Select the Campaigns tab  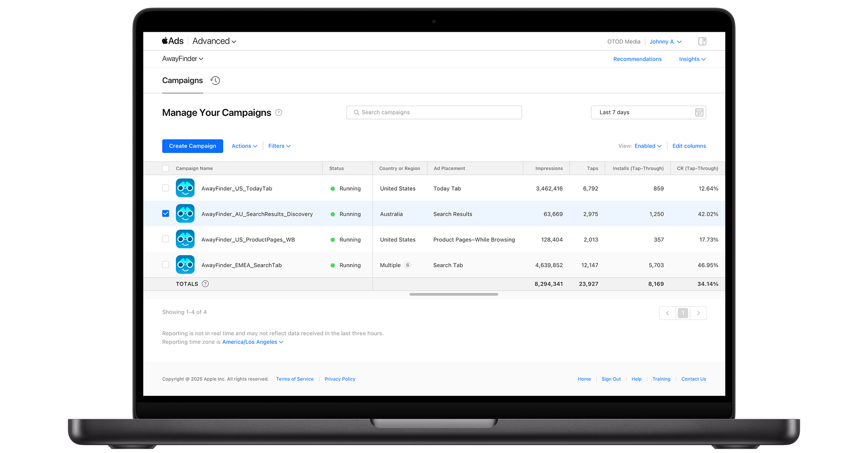pos(182,81)
